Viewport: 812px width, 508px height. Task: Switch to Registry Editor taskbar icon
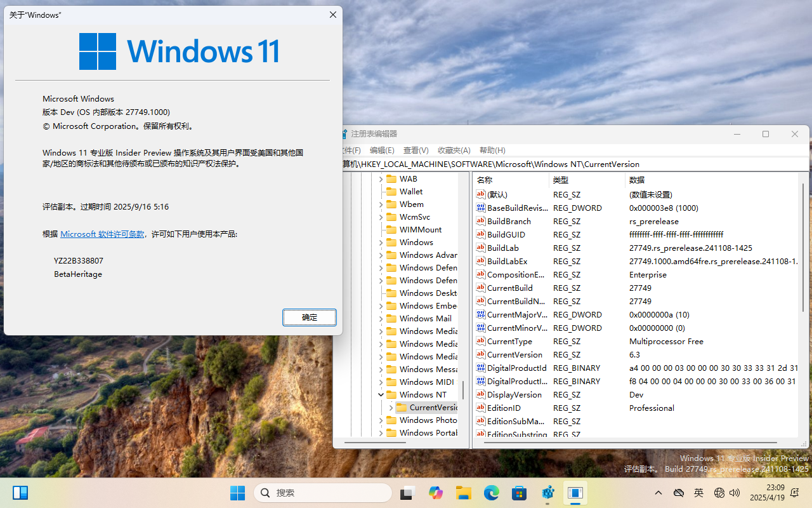point(548,493)
